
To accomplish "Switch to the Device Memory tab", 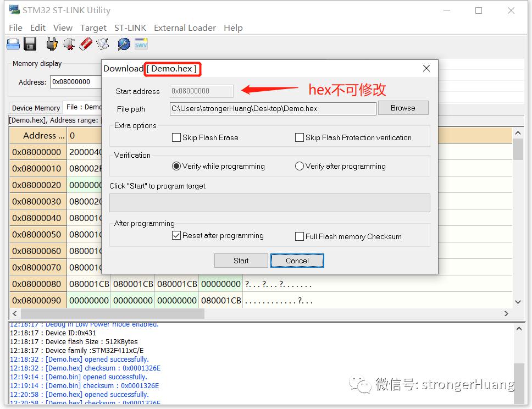I will click(36, 108).
